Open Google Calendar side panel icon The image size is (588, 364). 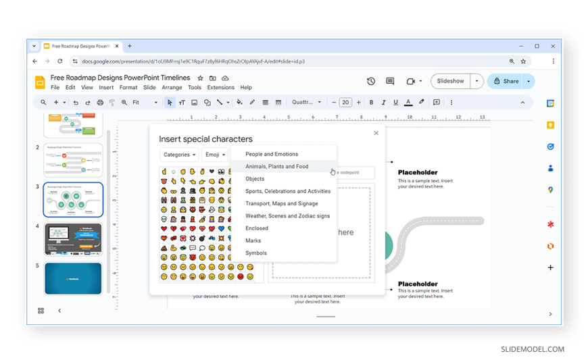[x=550, y=103]
